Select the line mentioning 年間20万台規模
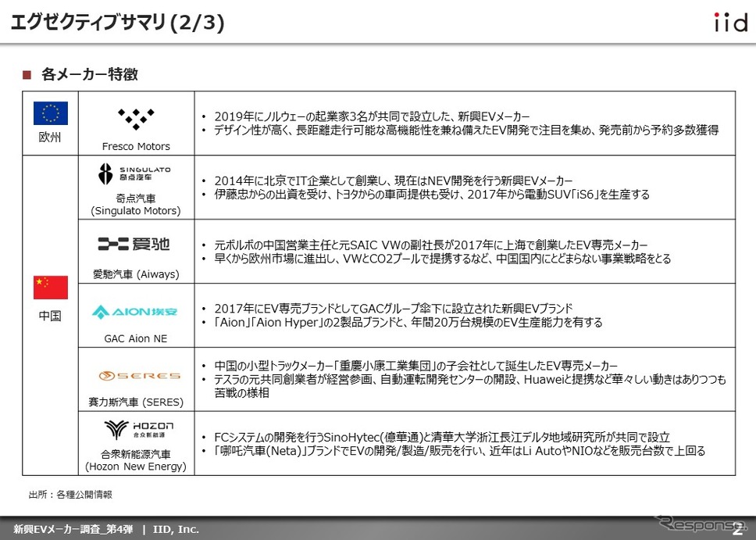756x540 pixels. (x=408, y=323)
